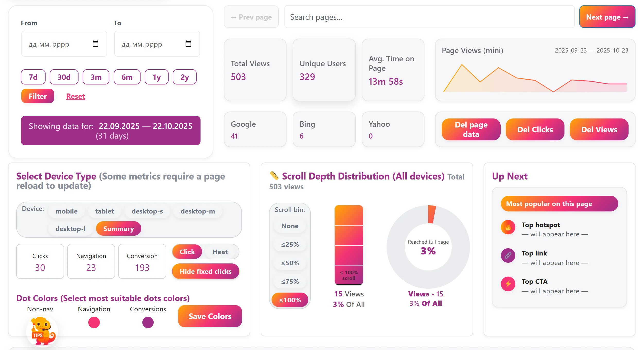The width and height of the screenshot is (644, 350).
Task: Choose the None scroll bin option
Action: point(290,226)
